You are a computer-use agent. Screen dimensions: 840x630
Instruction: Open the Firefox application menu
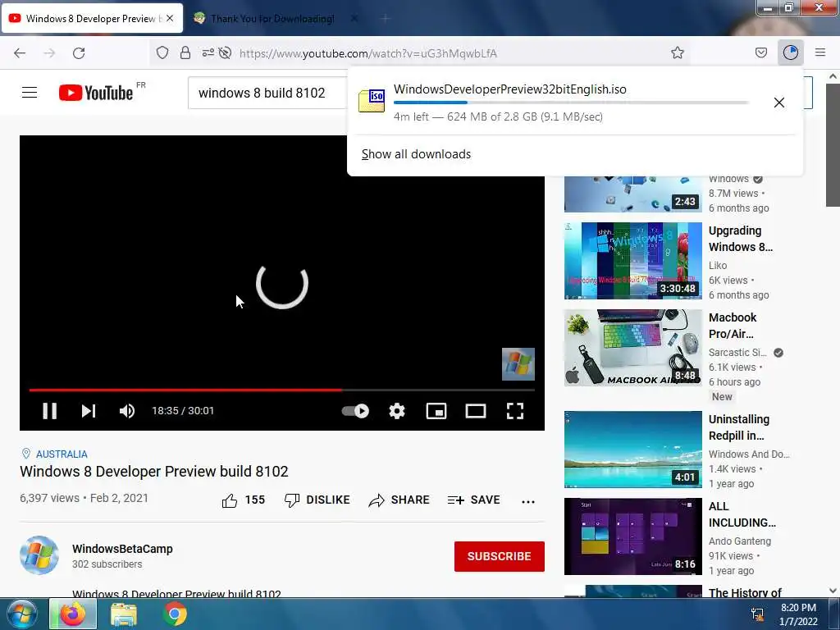820,52
